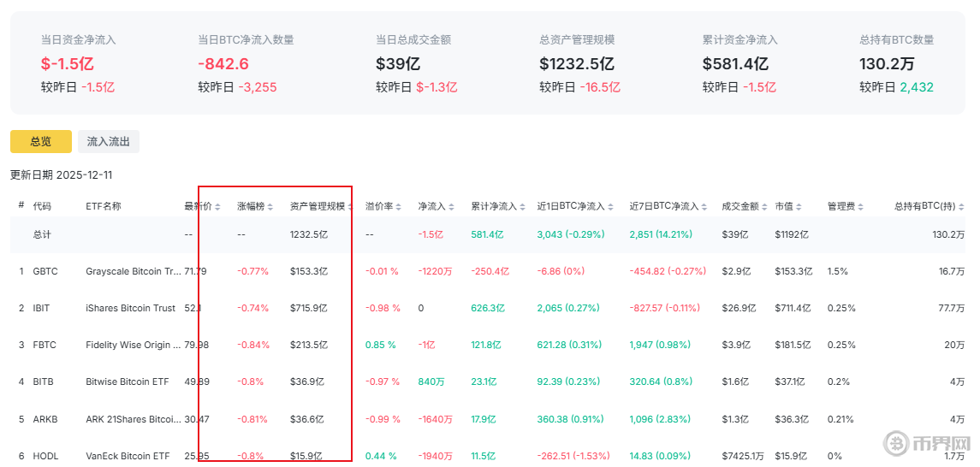Sort by 累计净流入 using its arrows
The height and width of the screenshot is (467, 980).
522,207
